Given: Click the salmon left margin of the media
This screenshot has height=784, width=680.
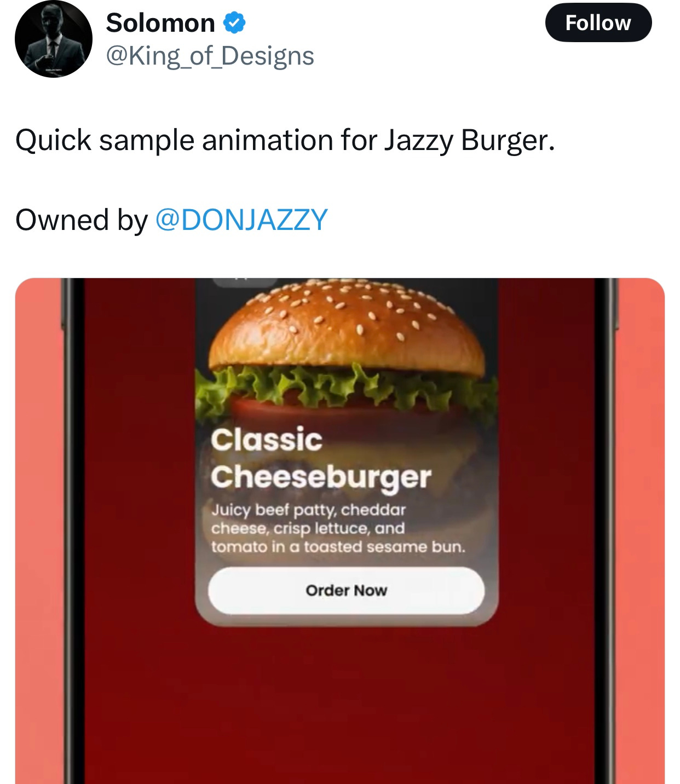Looking at the screenshot, I should [37, 531].
